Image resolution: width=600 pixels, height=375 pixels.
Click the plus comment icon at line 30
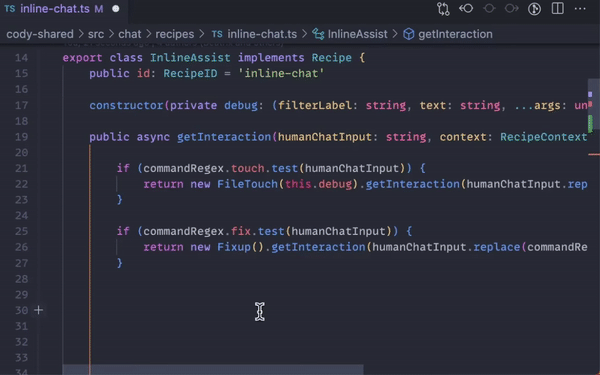(38, 310)
